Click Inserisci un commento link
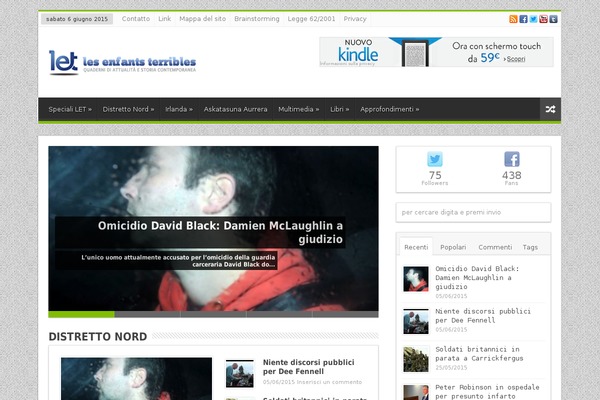Image resolution: width=600 pixels, height=400 pixels. 329,382
